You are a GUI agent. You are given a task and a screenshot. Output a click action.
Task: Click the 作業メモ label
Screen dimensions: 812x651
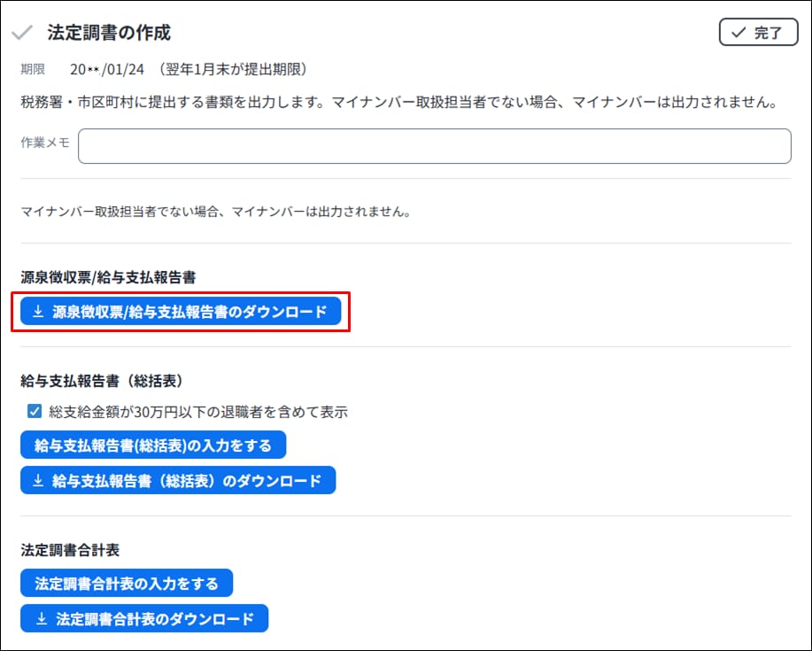click(x=45, y=143)
